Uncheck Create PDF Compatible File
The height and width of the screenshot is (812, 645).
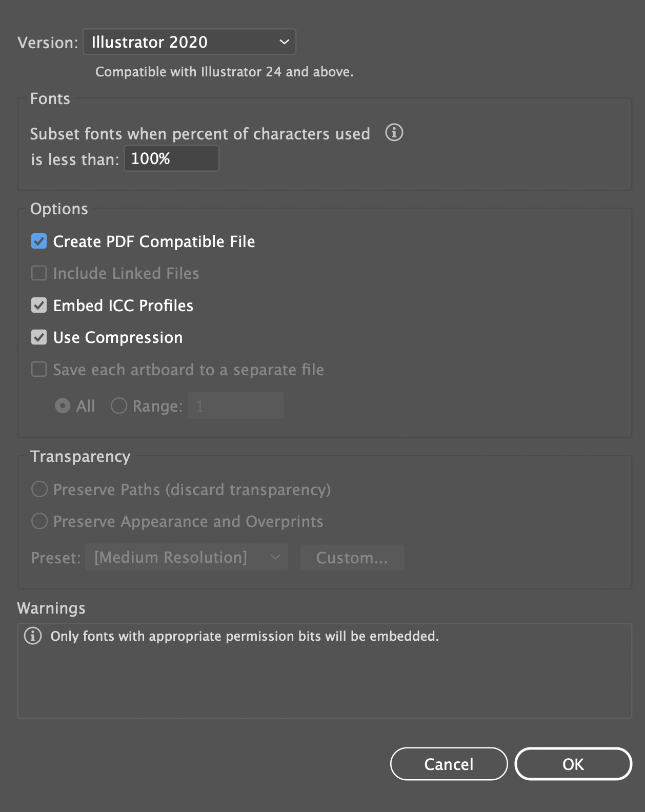pos(39,241)
